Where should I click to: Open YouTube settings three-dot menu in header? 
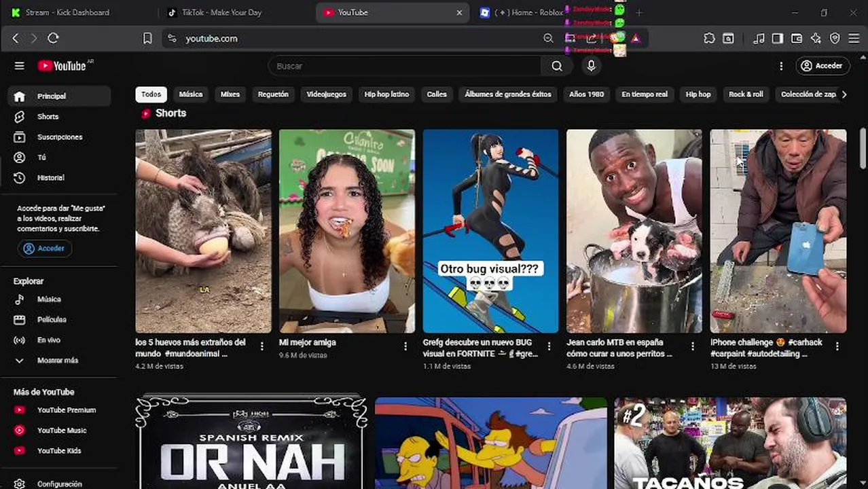coord(781,66)
